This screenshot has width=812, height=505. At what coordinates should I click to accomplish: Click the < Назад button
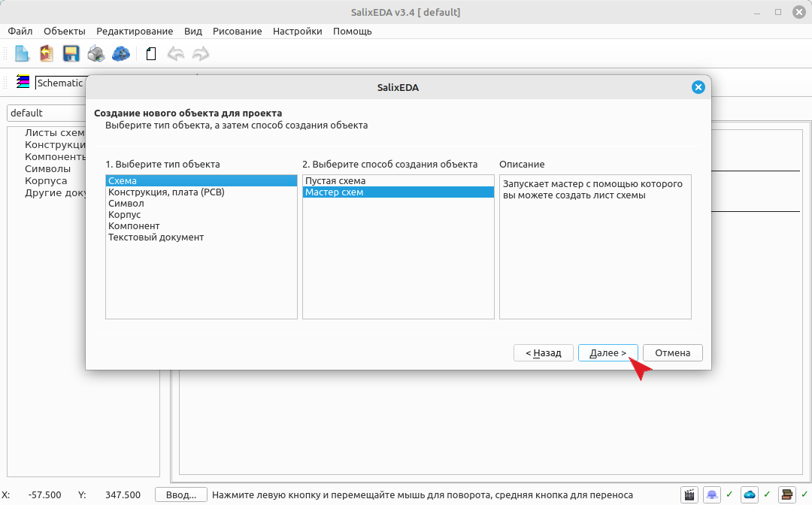(x=544, y=353)
